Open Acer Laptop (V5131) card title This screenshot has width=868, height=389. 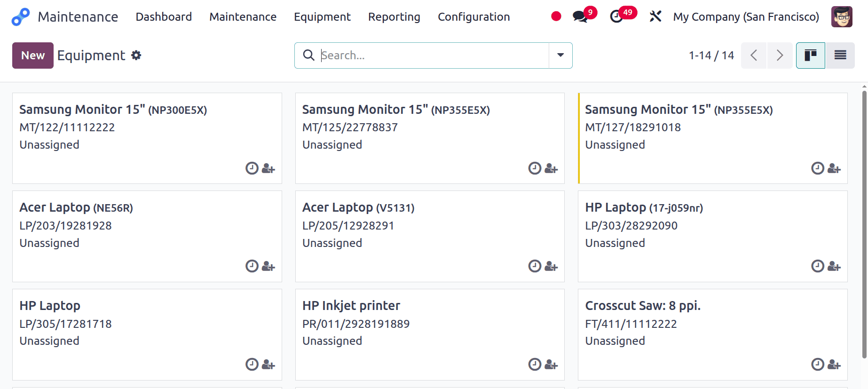358,207
